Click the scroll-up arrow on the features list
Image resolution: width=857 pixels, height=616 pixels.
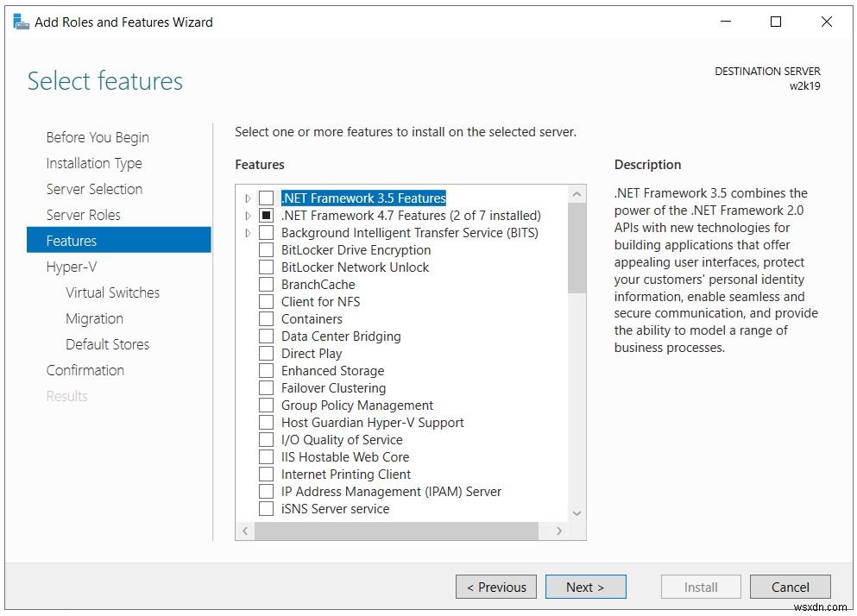577,192
